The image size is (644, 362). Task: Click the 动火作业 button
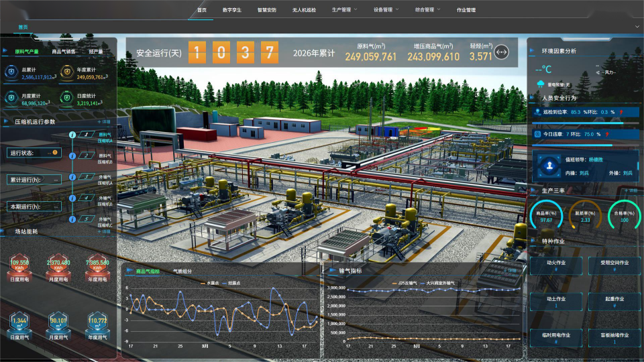click(x=555, y=266)
